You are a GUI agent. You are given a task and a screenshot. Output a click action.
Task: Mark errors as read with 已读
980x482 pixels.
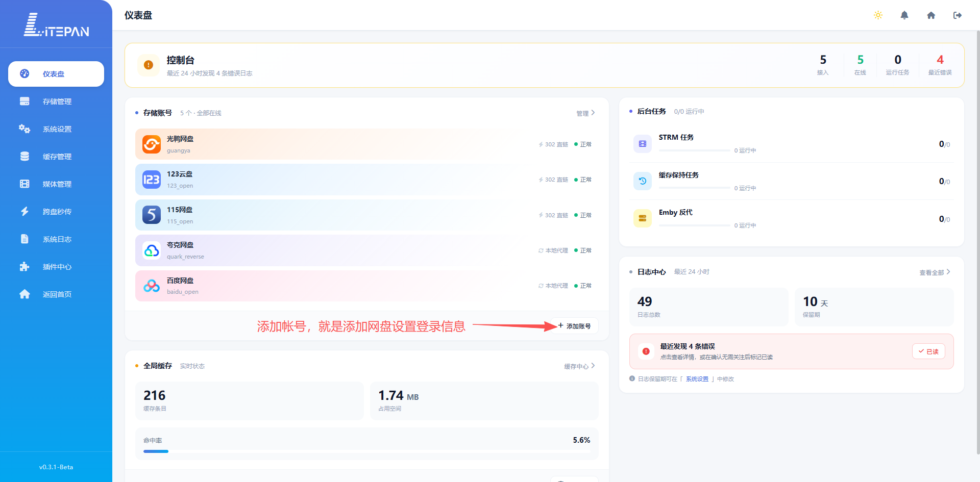point(928,351)
